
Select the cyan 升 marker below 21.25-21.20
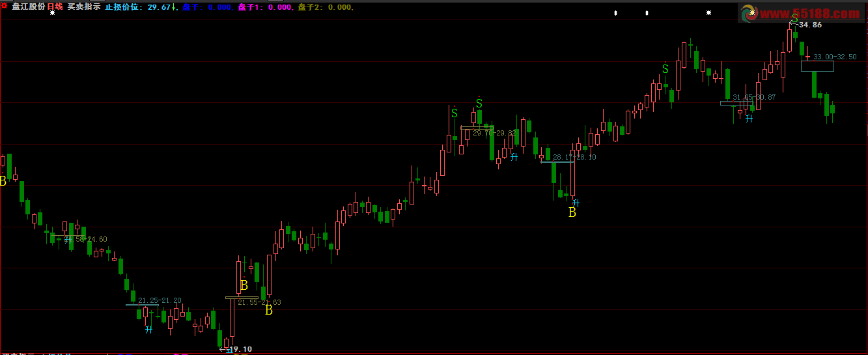click(x=148, y=330)
